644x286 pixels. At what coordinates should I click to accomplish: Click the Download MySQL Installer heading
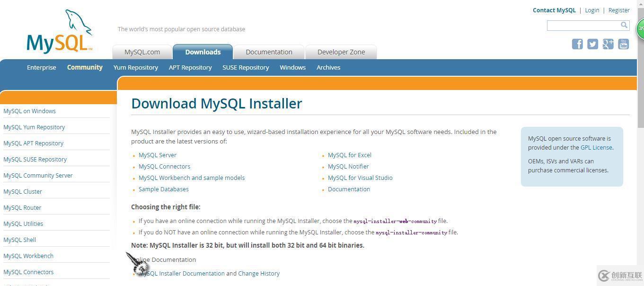[217, 103]
